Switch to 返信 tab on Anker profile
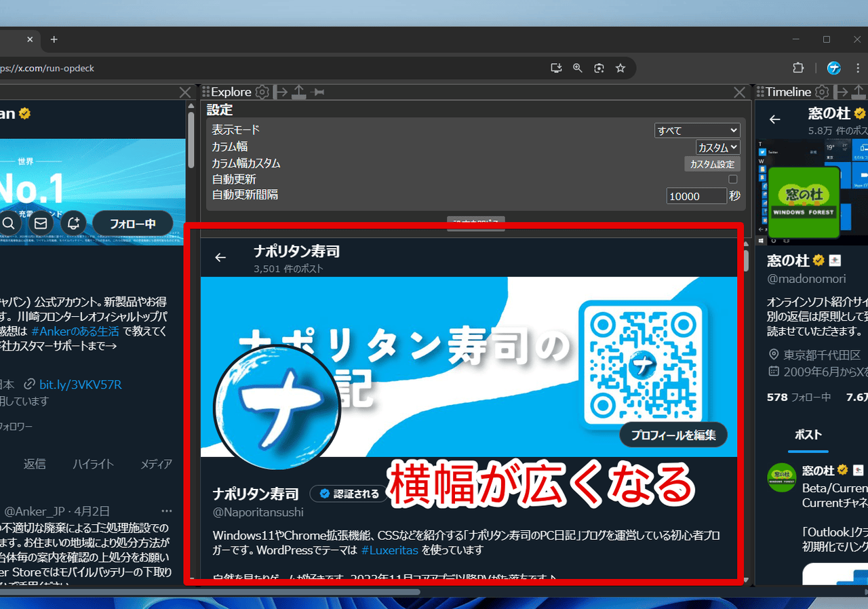The image size is (868, 609). 35,464
